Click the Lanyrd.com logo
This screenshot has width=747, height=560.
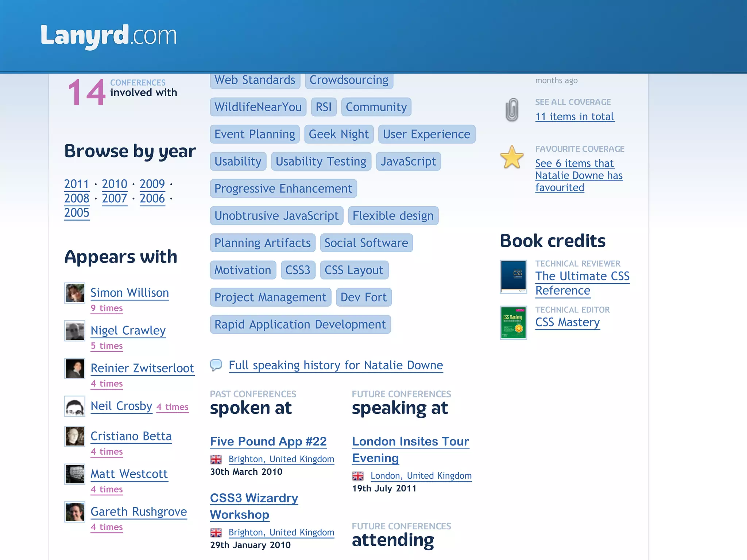pyautogui.click(x=108, y=36)
